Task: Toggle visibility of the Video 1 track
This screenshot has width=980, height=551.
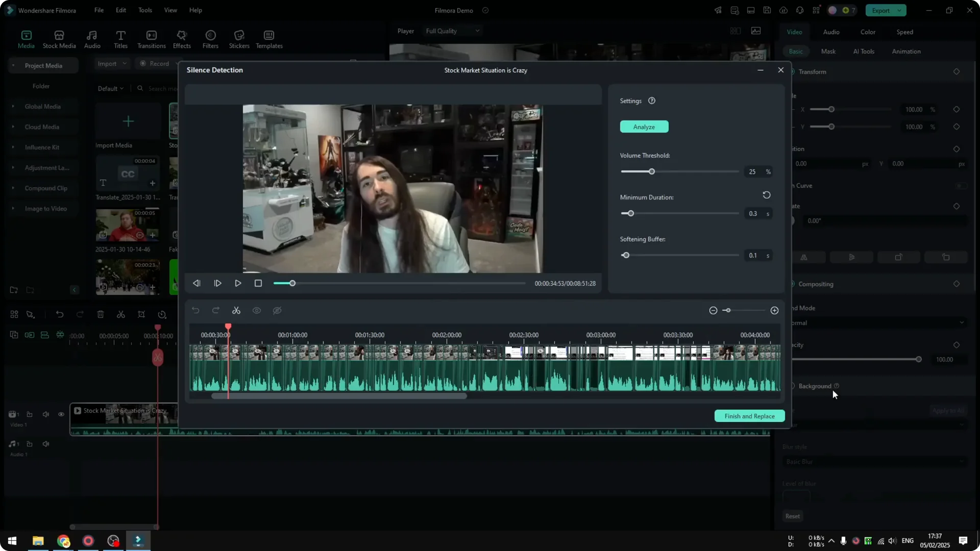Action: 61,414
